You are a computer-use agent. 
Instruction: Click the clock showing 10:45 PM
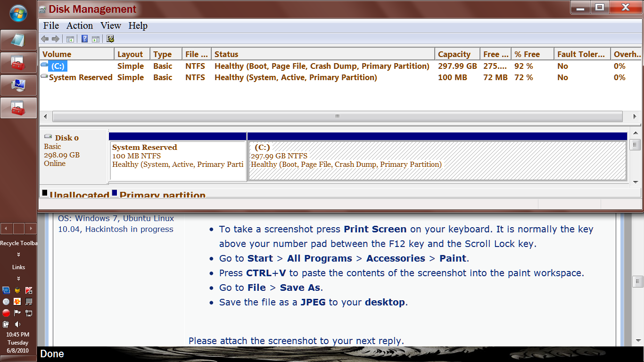[x=18, y=334]
